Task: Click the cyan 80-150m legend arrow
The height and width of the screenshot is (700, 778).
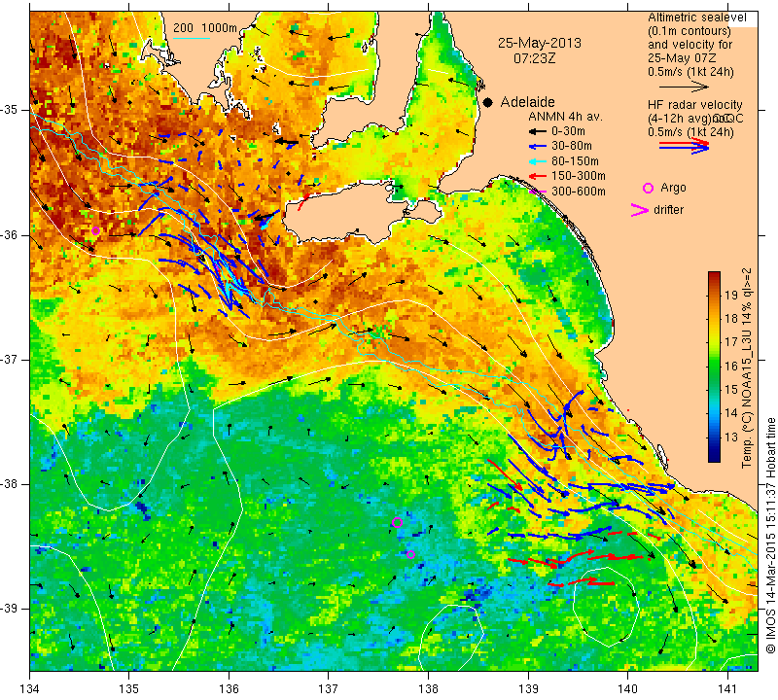Action: tap(537, 161)
